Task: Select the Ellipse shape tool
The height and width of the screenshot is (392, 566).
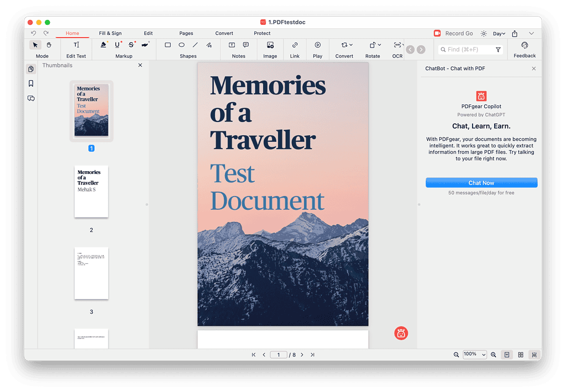Action: [181, 45]
